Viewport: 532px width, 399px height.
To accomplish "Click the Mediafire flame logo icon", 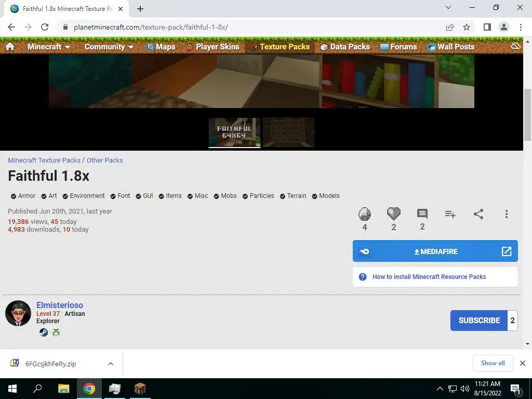I will 364,251.
